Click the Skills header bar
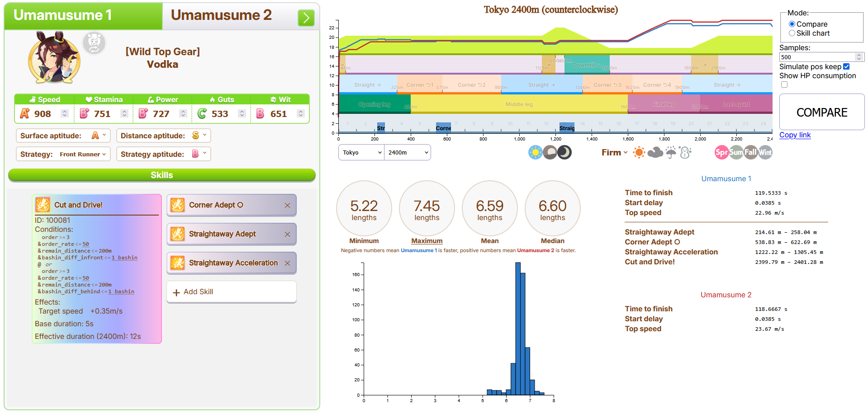The image size is (868, 413). pos(162,175)
